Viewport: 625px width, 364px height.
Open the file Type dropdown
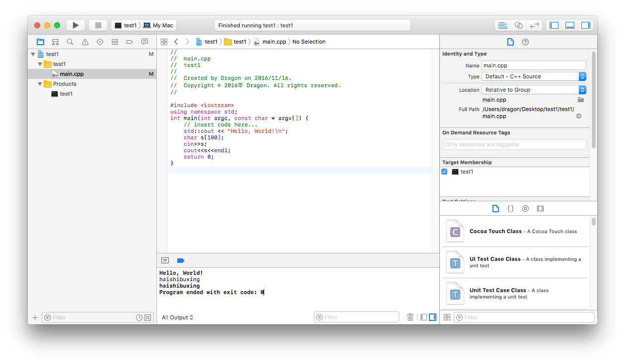(x=534, y=76)
